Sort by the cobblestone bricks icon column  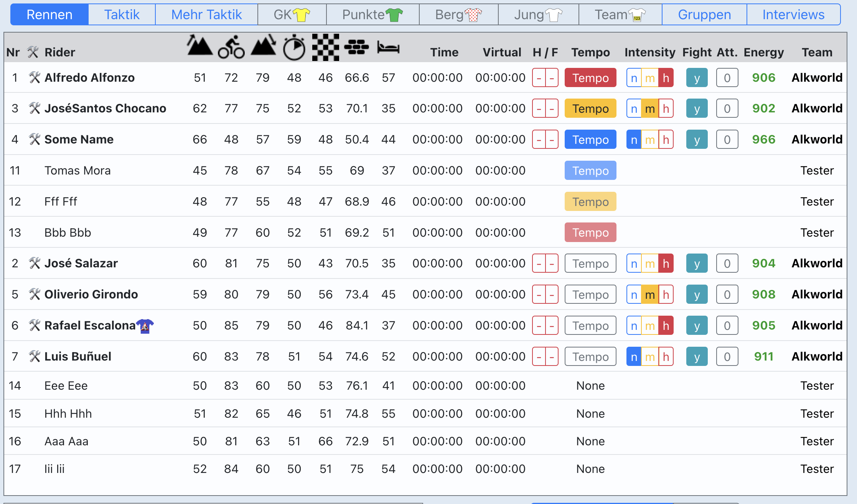pos(357,47)
